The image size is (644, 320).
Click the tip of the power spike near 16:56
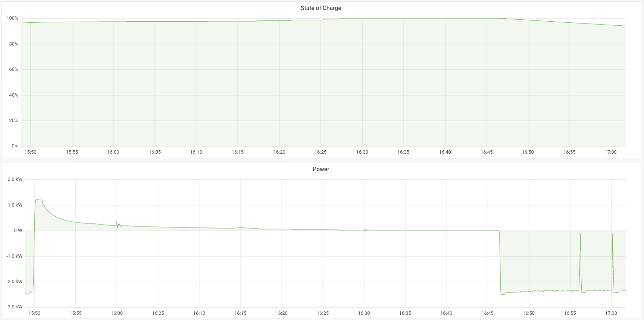click(580, 234)
